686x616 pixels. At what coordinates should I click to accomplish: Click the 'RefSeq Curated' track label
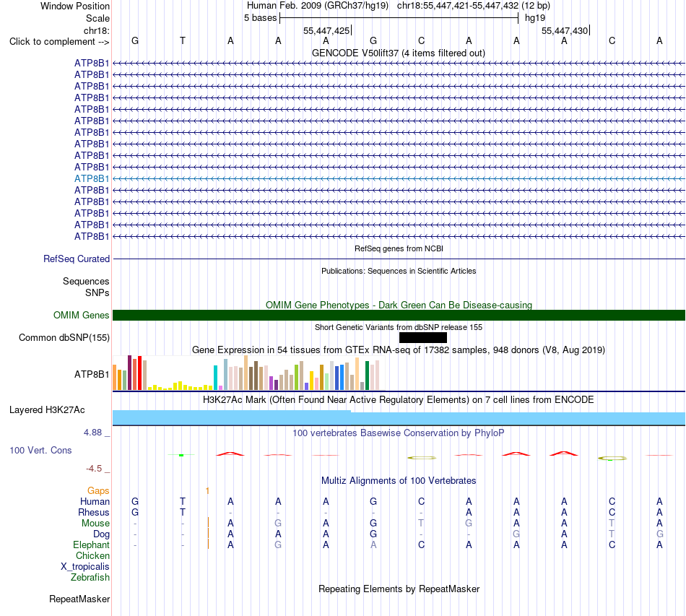coord(76,259)
